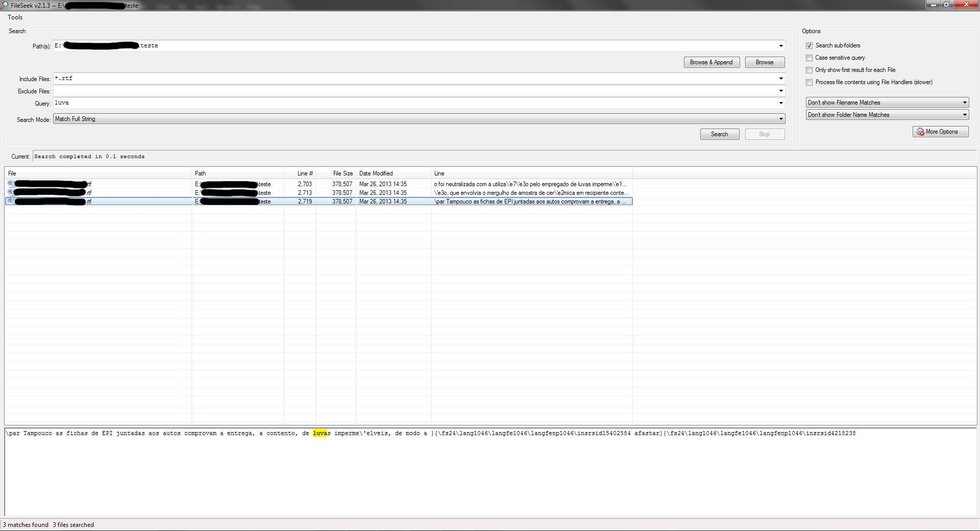The image size is (980, 531).
Task: Open the Don't show Filename Matches dropdown
Action: [964, 103]
